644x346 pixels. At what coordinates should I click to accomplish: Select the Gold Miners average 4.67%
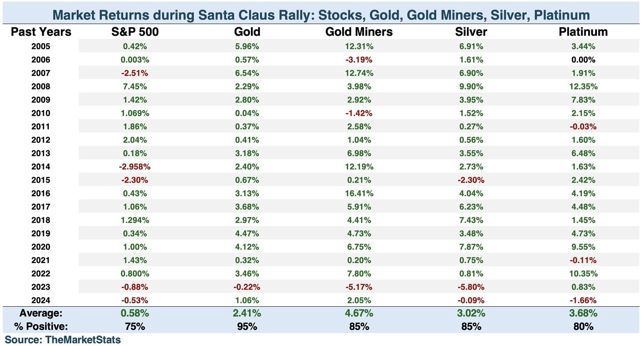[359, 313]
